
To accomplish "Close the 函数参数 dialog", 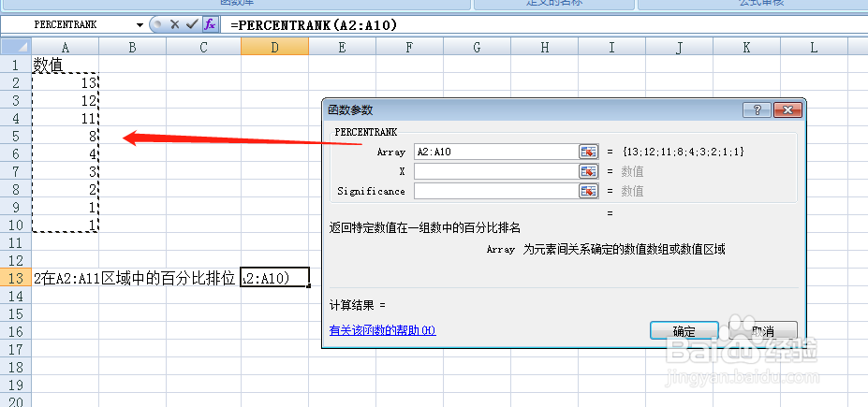I will [787, 109].
